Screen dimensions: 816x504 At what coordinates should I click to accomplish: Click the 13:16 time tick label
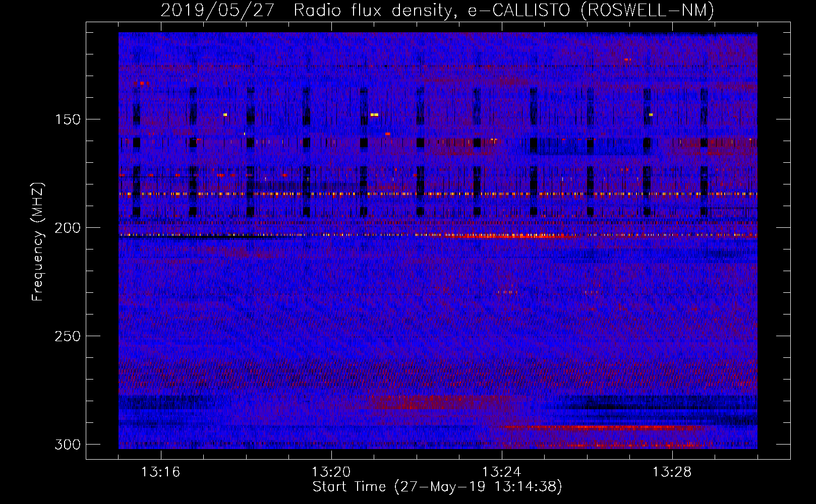(x=160, y=472)
